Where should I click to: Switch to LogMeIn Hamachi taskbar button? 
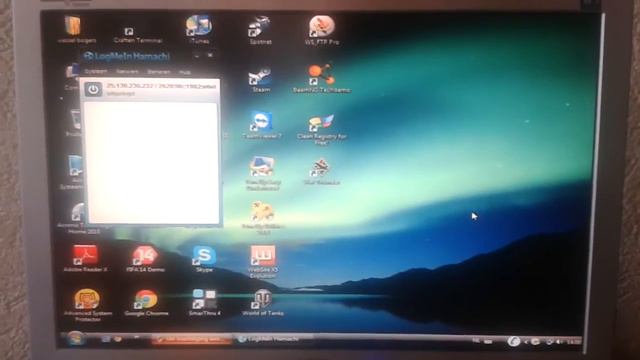click(x=273, y=339)
